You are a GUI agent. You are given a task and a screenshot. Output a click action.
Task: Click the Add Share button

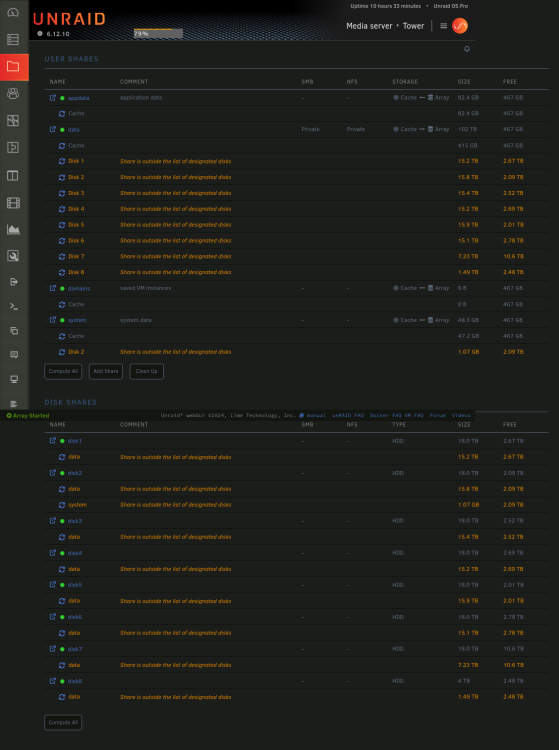point(106,371)
